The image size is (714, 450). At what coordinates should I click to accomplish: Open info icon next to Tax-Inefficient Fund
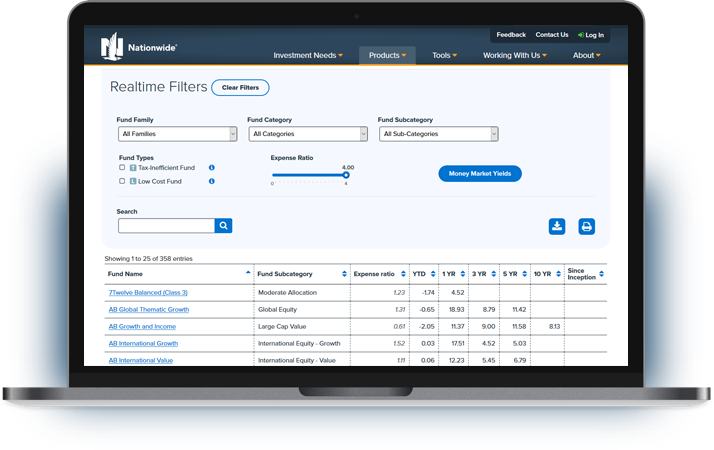point(212,168)
